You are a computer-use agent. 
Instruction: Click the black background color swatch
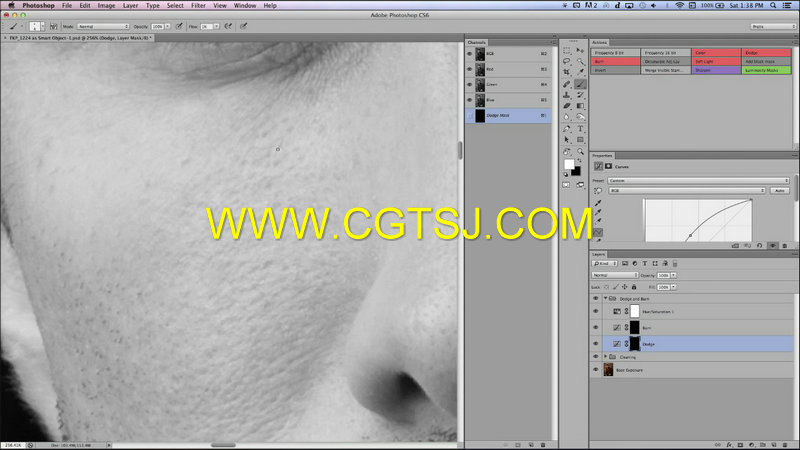577,172
